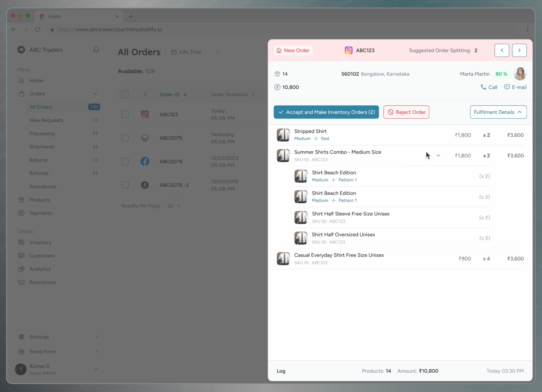Click the 80 % customer rating badge
542x392 pixels.
coord(501,74)
